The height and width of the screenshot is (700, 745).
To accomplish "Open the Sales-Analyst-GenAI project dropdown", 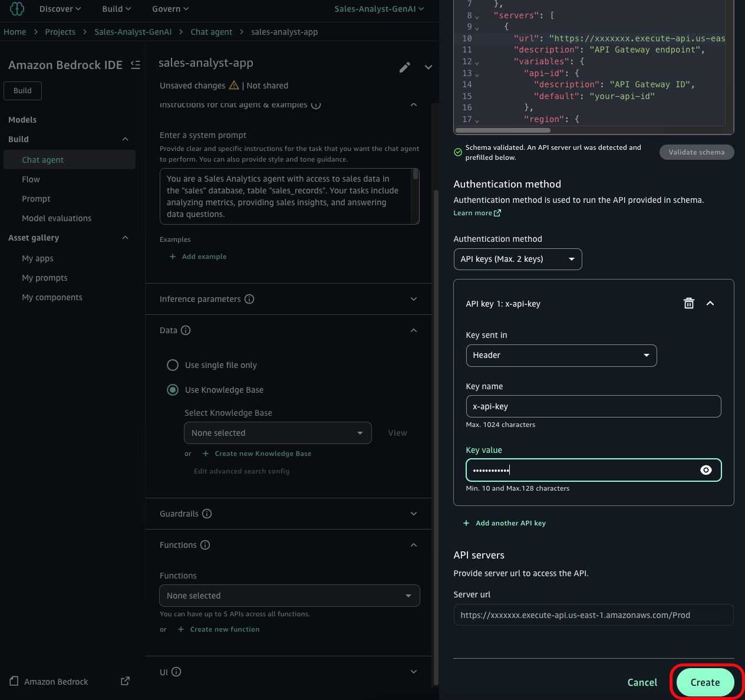I will [x=379, y=9].
